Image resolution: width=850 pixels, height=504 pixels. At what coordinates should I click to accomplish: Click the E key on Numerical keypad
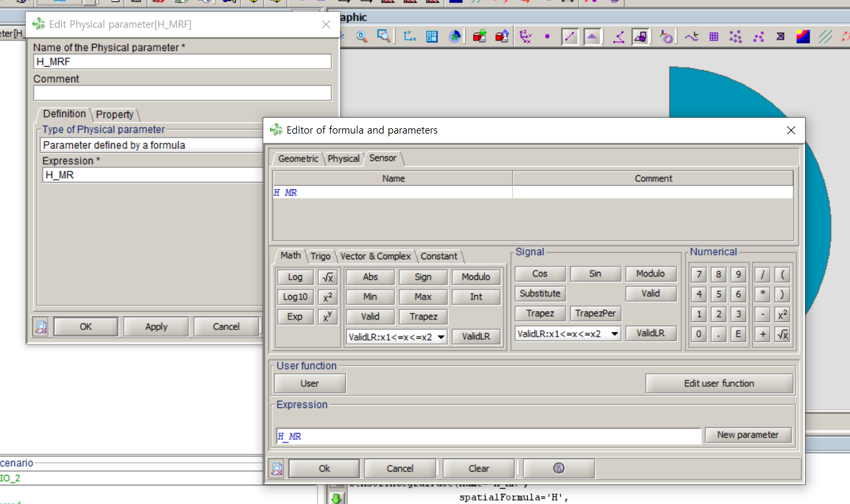(x=738, y=334)
